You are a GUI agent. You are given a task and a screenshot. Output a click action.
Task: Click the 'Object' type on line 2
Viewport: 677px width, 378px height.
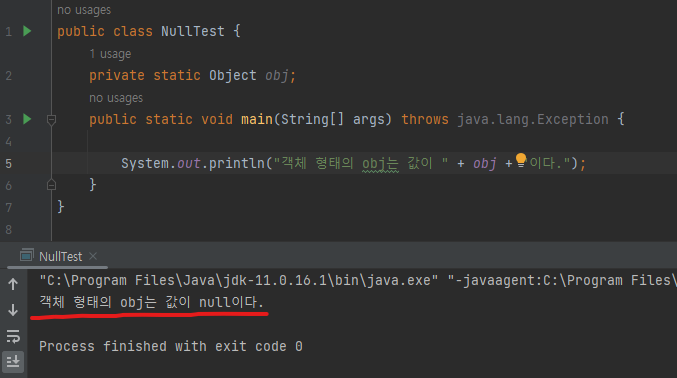coord(233,76)
